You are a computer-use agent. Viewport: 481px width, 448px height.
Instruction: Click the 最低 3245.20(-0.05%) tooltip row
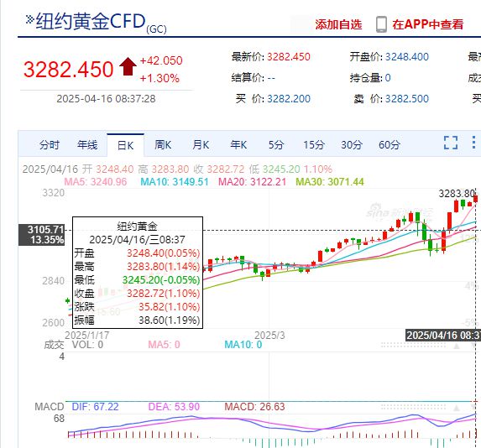pyautogui.click(x=137, y=280)
